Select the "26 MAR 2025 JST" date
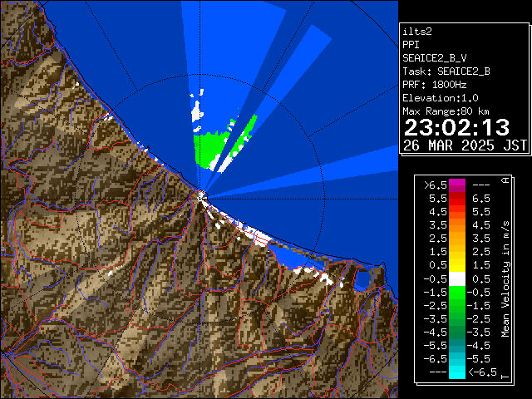Screen dimensions: 532x399 point(465,145)
